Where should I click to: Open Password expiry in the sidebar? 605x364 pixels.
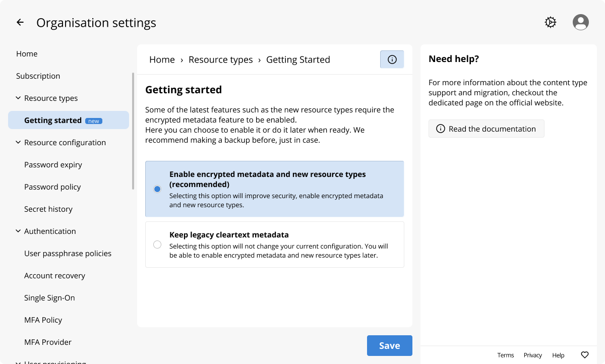pos(53,165)
